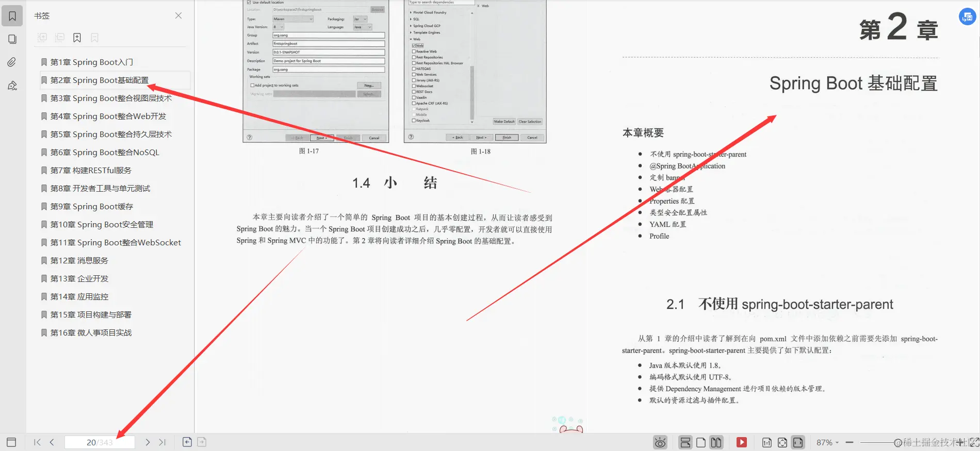Toggle the navigation pane button in status bar

coord(11,442)
